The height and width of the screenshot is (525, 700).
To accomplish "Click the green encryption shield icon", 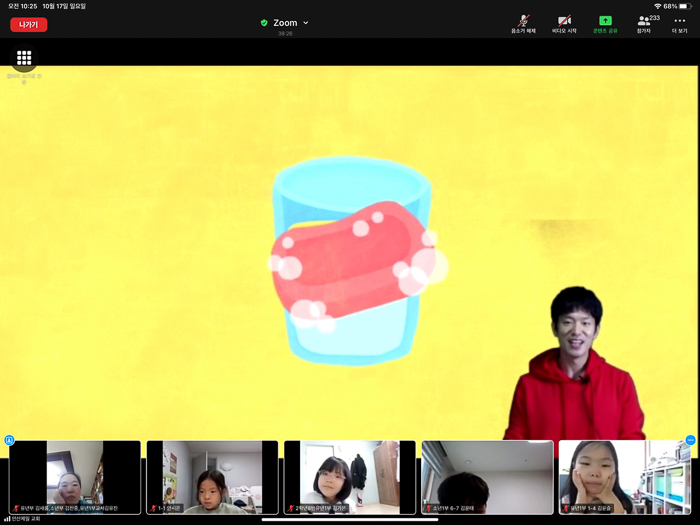I will coord(264,23).
